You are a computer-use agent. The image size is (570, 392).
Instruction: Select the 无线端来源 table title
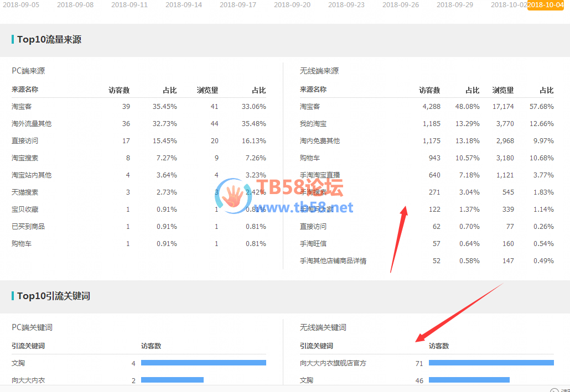pos(319,71)
